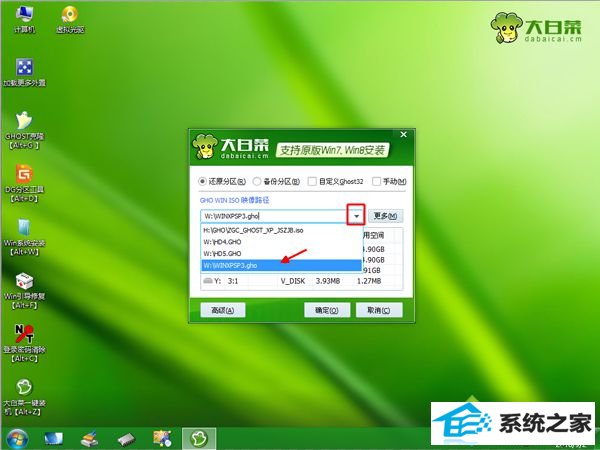Launch GHOST克隆 (Alt+G) desktop icon

tap(24, 130)
